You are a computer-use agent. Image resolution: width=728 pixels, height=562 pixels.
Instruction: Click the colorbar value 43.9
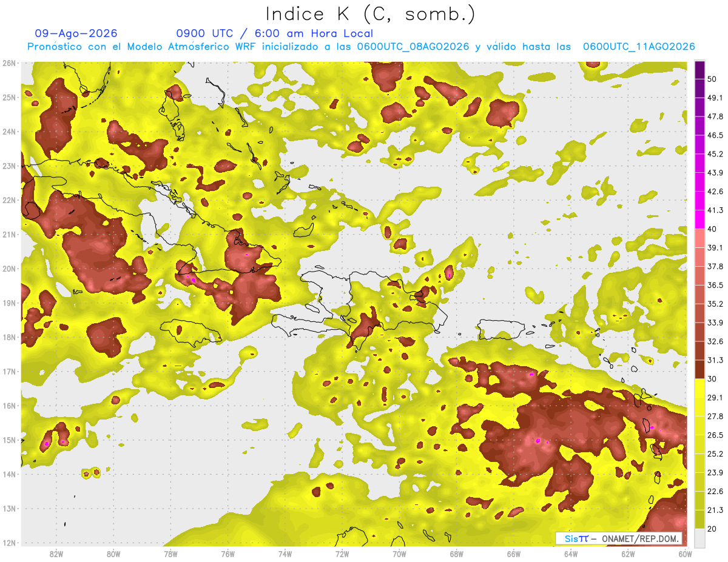[x=715, y=173]
